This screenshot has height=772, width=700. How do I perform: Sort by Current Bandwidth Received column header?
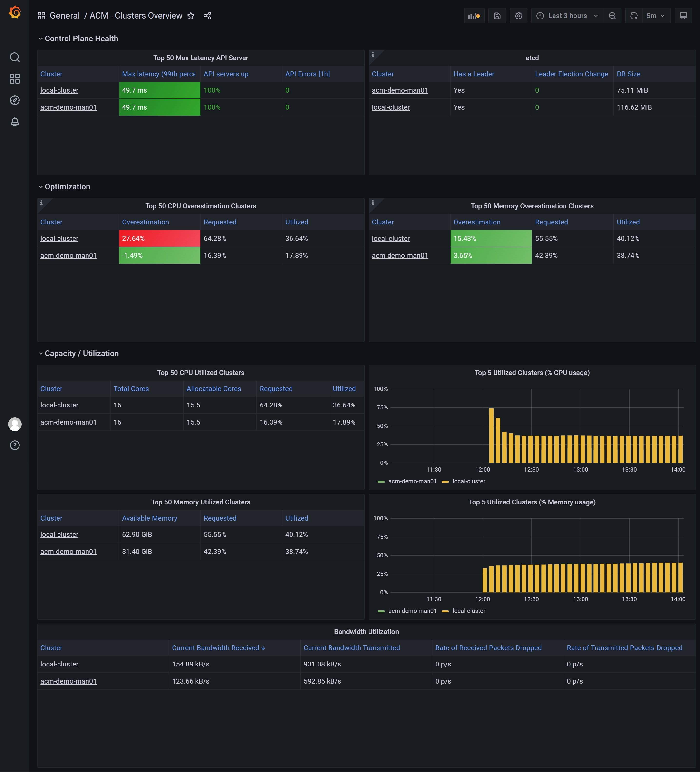216,648
